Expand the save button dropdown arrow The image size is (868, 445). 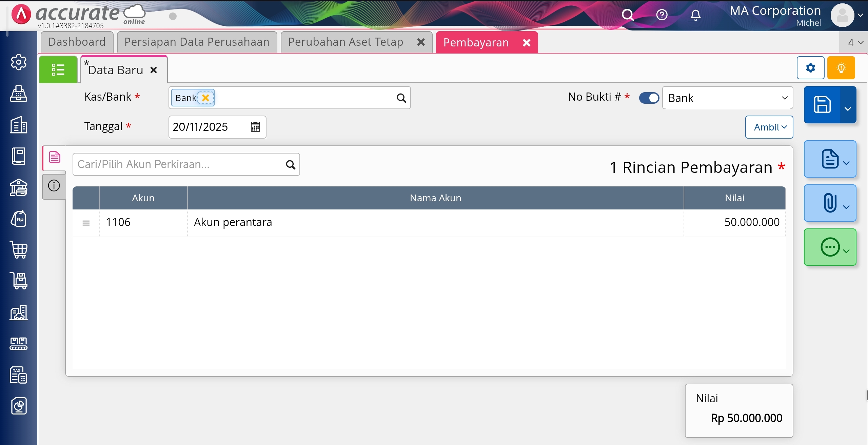[848, 108]
